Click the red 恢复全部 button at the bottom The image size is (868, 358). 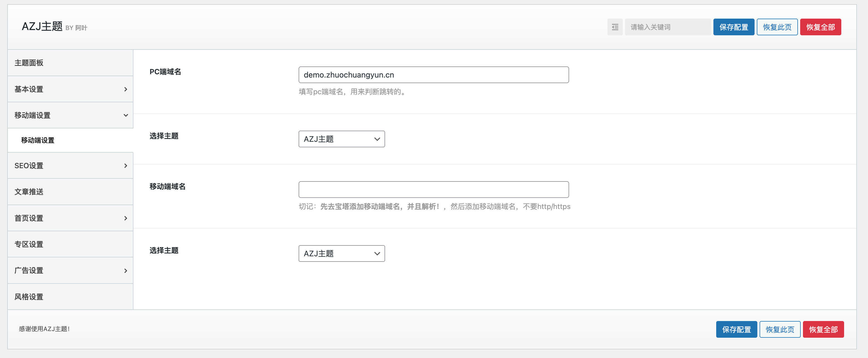point(824,329)
